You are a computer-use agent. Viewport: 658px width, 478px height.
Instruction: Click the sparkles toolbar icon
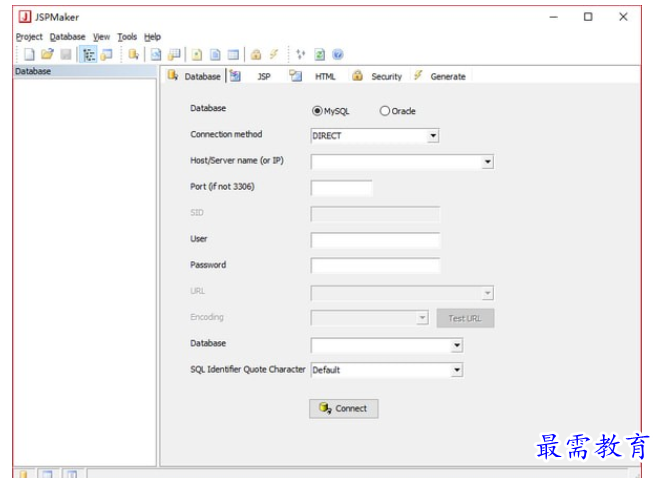tap(301, 55)
